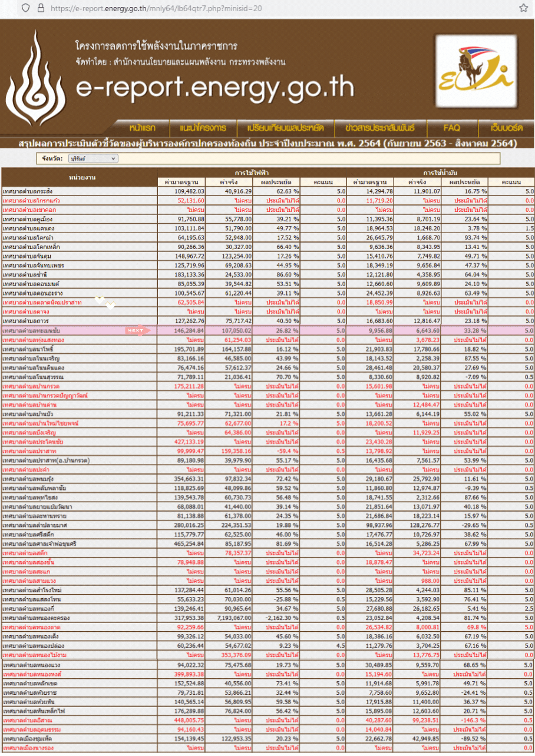Click the row เทศบาลตำบลสำโรงใหม่
The height and width of the screenshot is (756, 535).
[267, 590]
